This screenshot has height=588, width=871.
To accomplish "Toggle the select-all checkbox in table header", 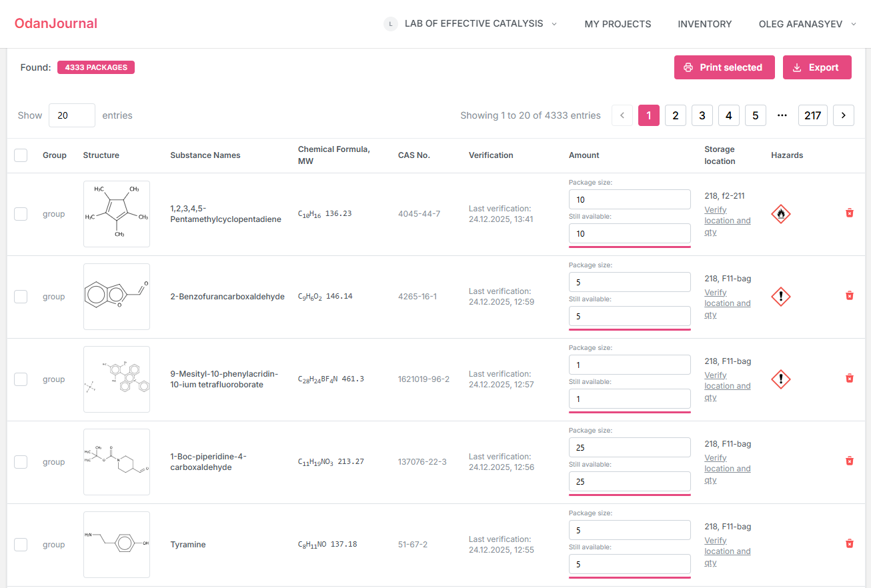I will 21,155.
